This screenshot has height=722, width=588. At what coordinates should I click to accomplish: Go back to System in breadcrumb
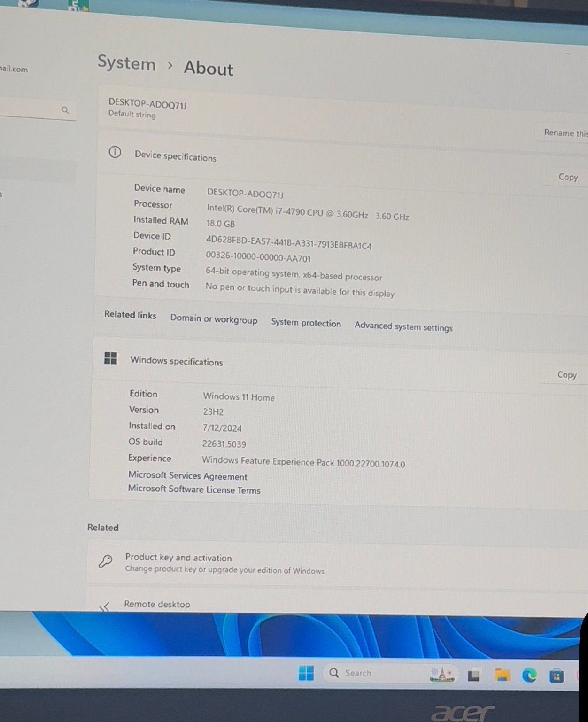(x=126, y=62)
